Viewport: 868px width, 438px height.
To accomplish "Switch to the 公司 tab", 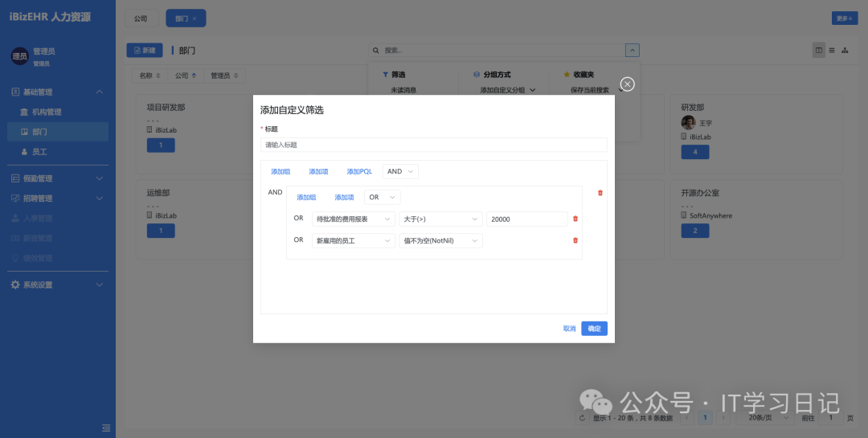I will [141, 18].
